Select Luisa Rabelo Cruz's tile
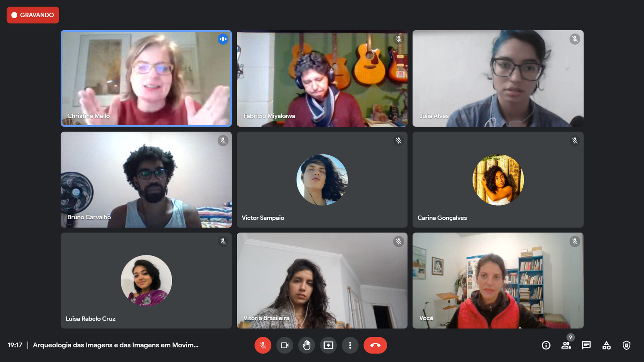Image resolution: width=644 pixels, height=362 pixels. click(x=146, y=281)
